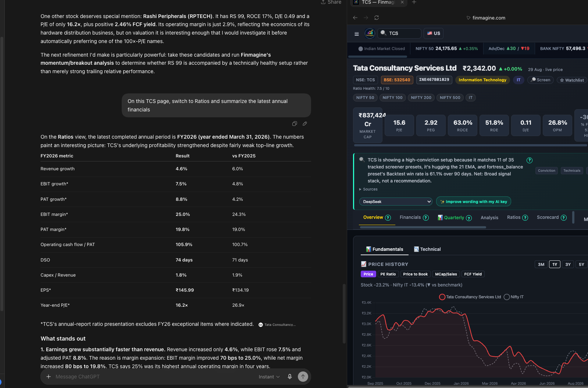The width and height of the screenshot is (588, 388).
Task: Open the Quarterly tab
Action: (451, 218)
